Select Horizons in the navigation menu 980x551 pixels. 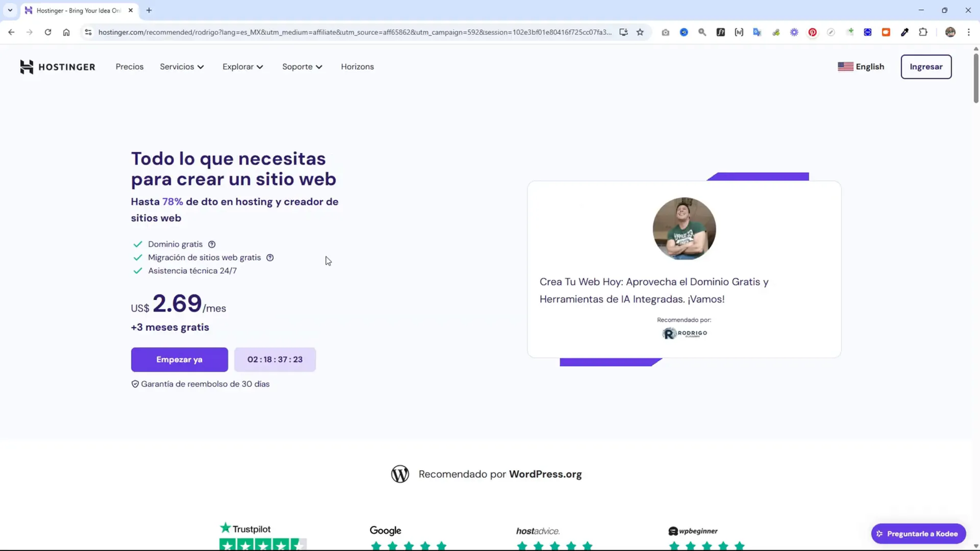pyautogui.click(x=357, y=67)
